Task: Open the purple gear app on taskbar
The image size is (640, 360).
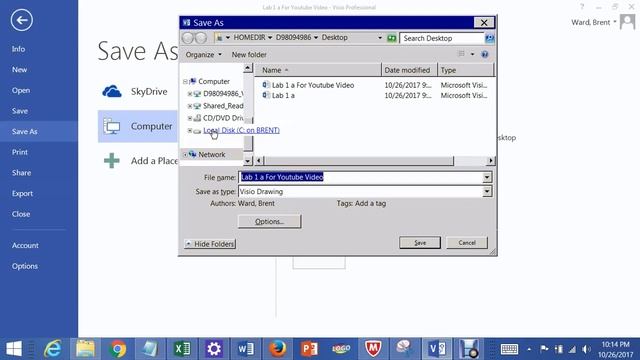Action: [214, 349]
